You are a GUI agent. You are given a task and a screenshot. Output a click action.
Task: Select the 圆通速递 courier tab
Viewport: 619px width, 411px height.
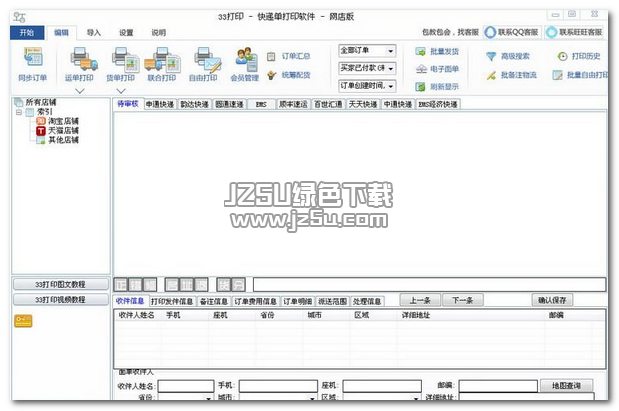tap(229, 105)
